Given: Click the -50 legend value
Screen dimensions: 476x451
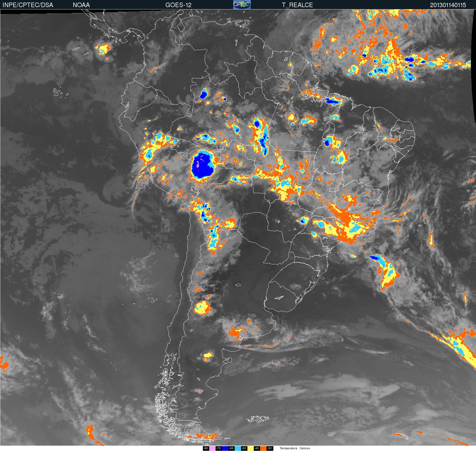Looking at the screenshot, I should click(244, 448).
